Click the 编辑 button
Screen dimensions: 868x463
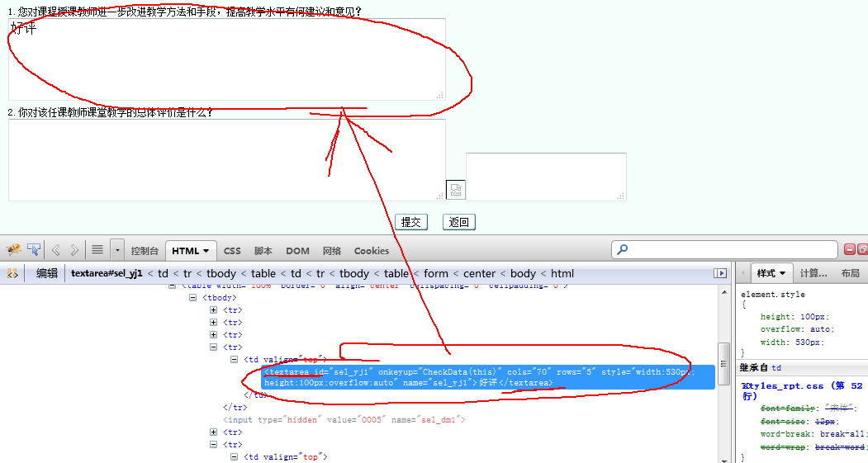click(47, 273)
